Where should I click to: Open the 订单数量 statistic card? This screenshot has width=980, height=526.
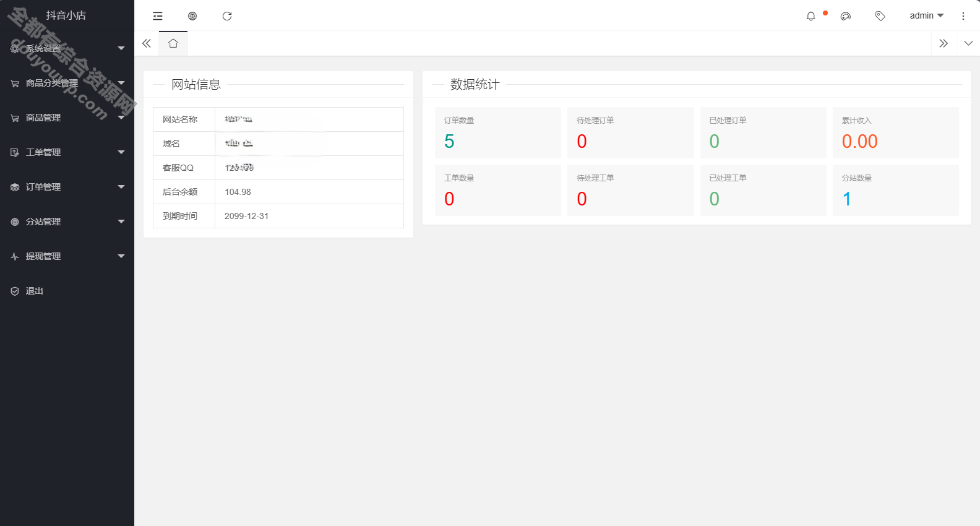pyautogui.click(x=498, y=132)
